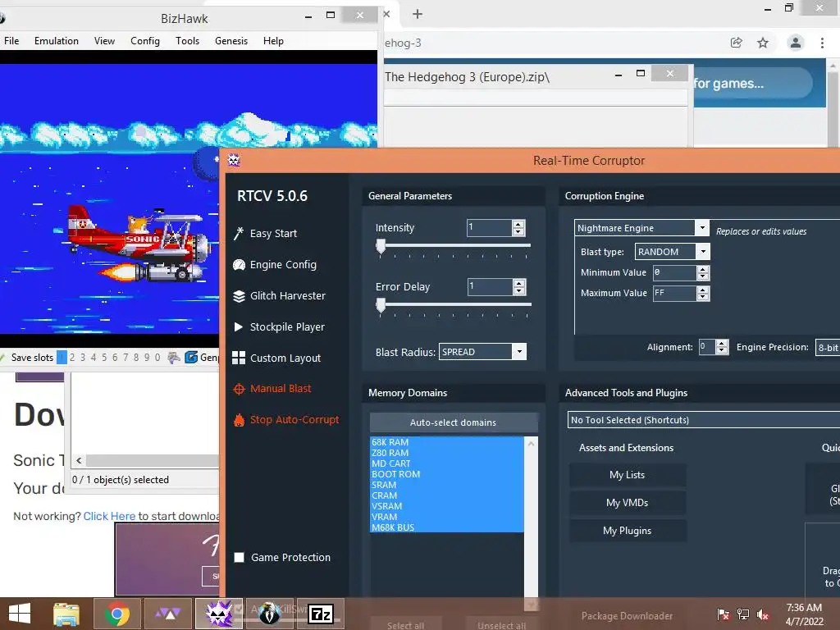Screen dimensions: 840x630
Task: Click the RTC window monster logo icon
Action: tap(234, 160)
